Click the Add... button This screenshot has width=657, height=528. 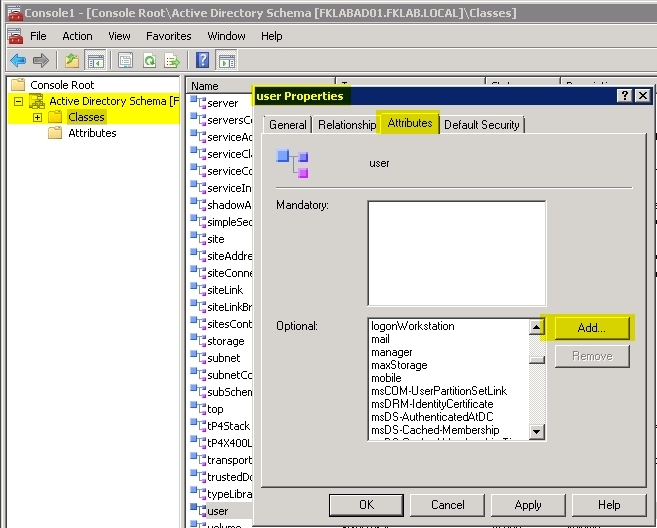pyautogui.click(x=592, y=328)
